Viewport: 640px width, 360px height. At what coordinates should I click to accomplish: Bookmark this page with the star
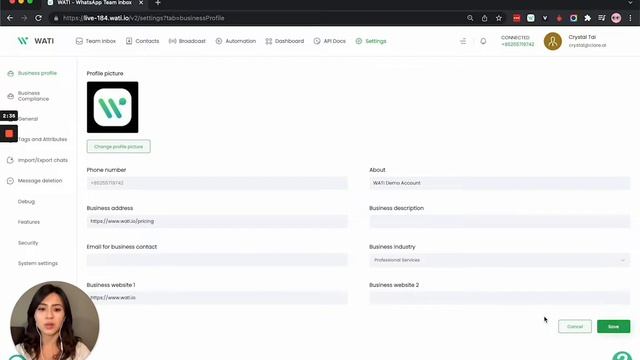click(x=499, y=18)
